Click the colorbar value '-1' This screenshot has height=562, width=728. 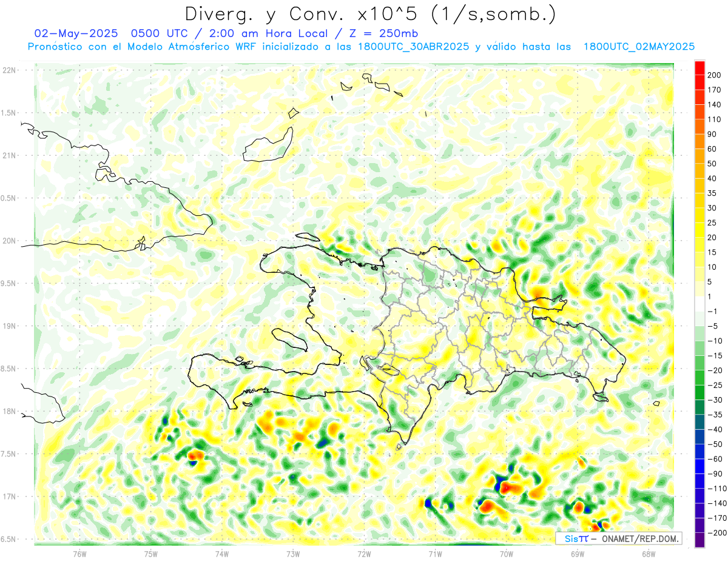coord(712,312)
